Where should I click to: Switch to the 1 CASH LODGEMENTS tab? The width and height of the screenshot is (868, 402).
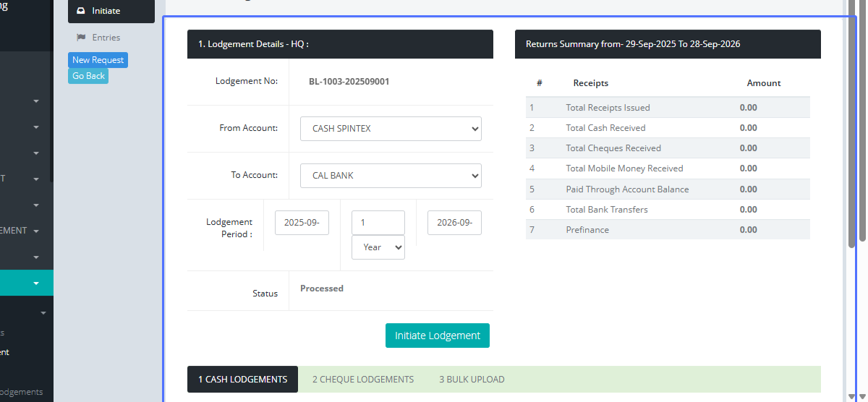point(242,380)
